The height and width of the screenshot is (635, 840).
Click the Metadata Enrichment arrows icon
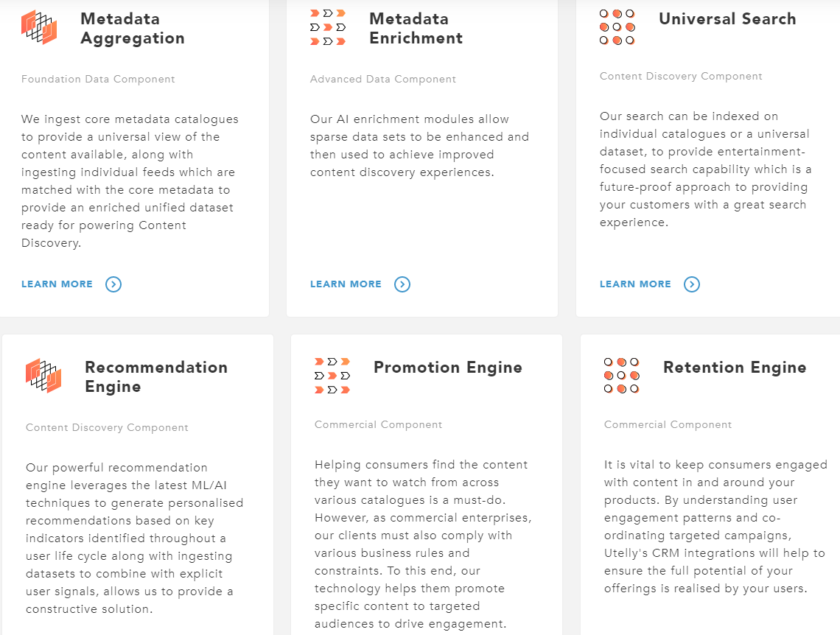pos(328,27)
